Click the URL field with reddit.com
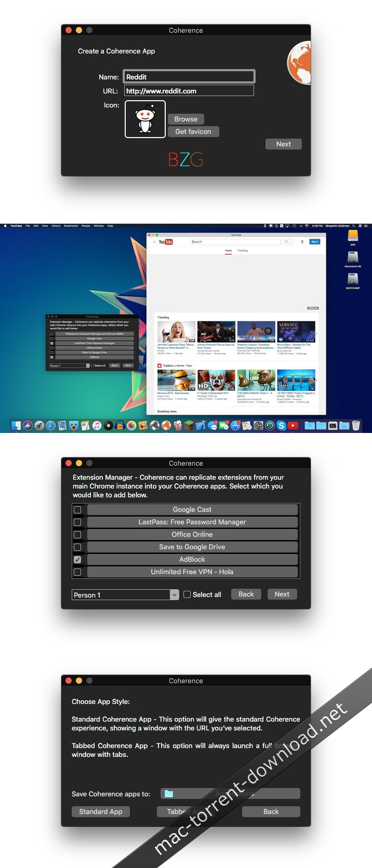The height and width of the screenshot is (868, 372). (189, 91)
